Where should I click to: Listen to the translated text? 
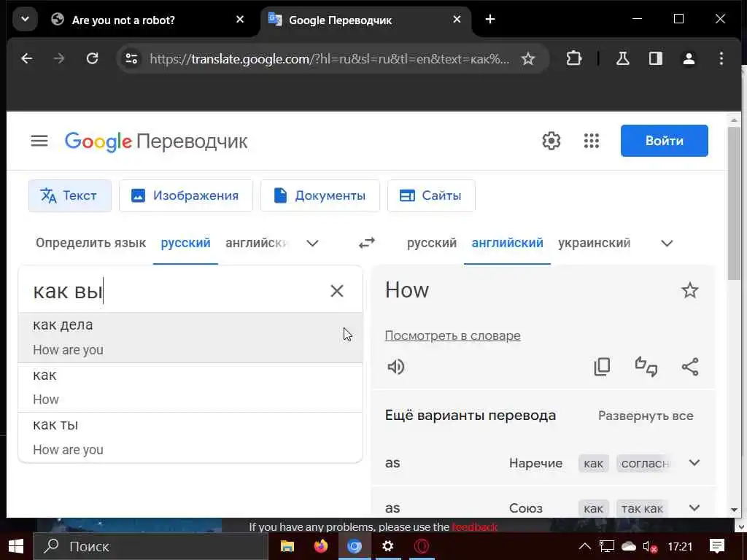[396, 367]
